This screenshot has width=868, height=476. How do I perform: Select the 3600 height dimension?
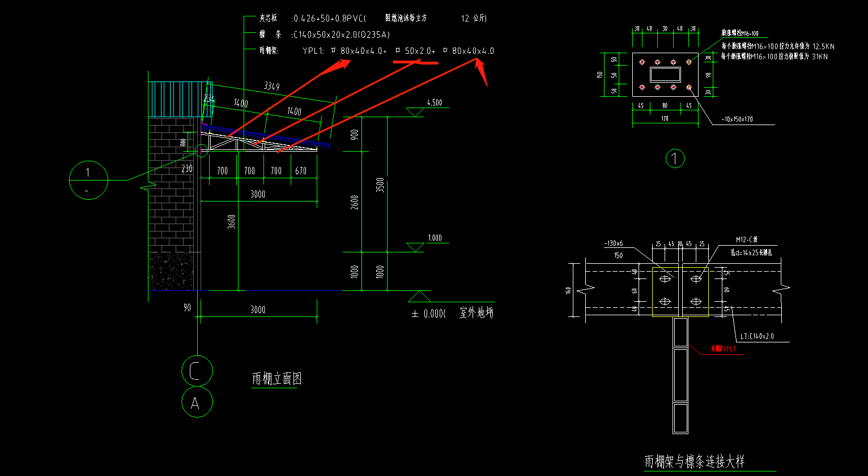click(231, 221)
